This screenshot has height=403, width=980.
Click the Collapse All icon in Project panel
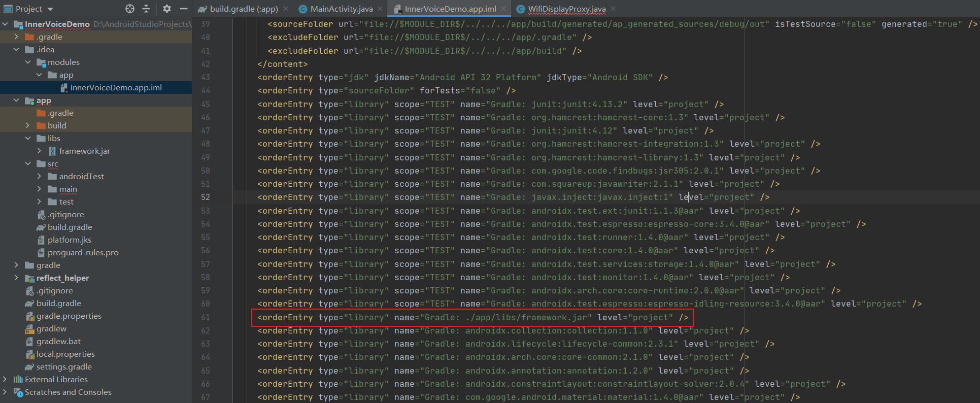pos(146,9)
